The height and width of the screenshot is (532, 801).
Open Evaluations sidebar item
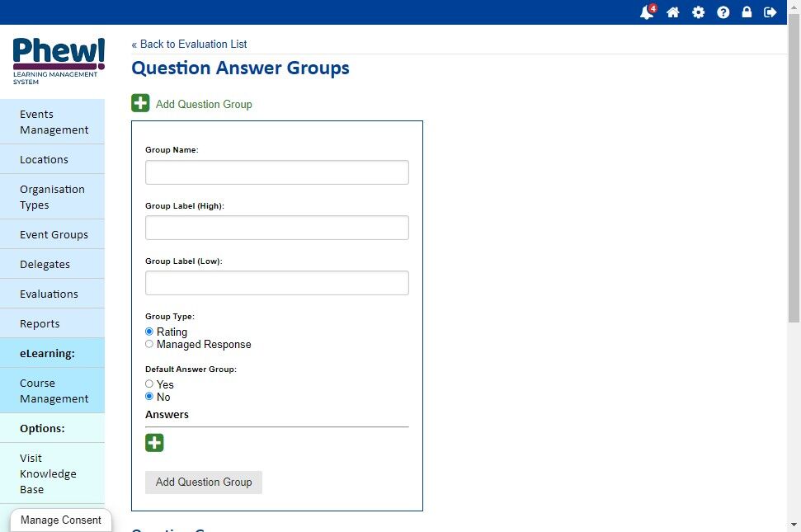coord(52,294)
